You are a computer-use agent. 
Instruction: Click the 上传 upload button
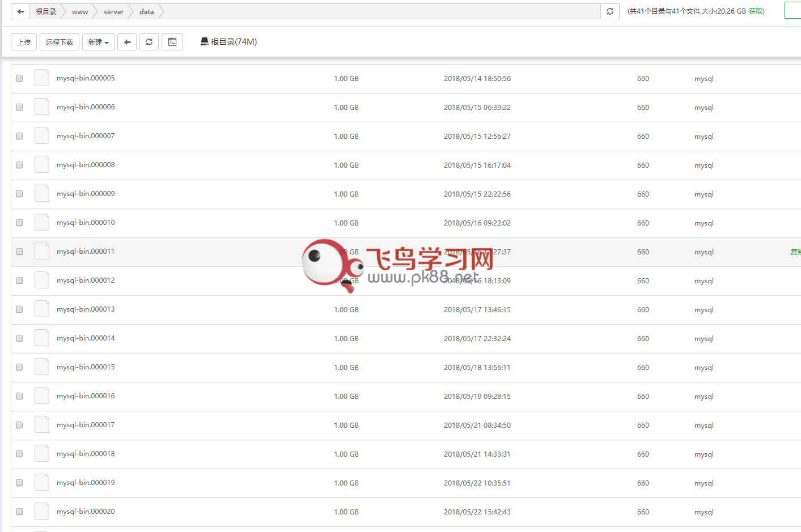(x=24, y=42)
